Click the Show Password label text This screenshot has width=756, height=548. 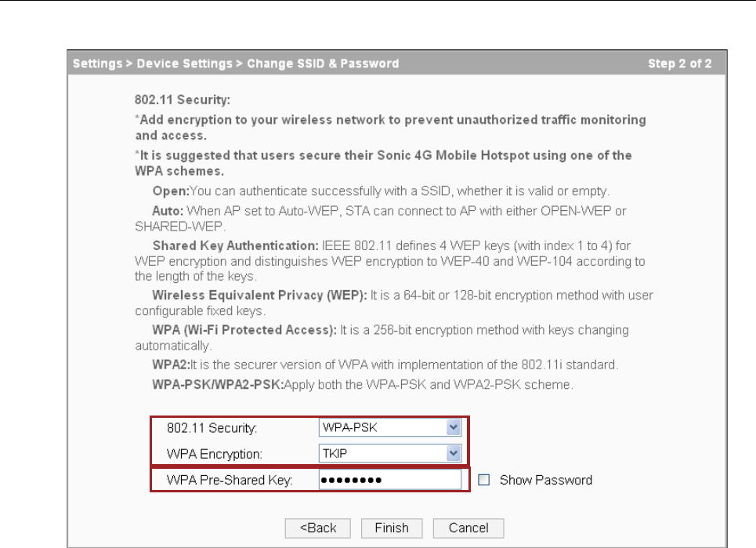545,480
